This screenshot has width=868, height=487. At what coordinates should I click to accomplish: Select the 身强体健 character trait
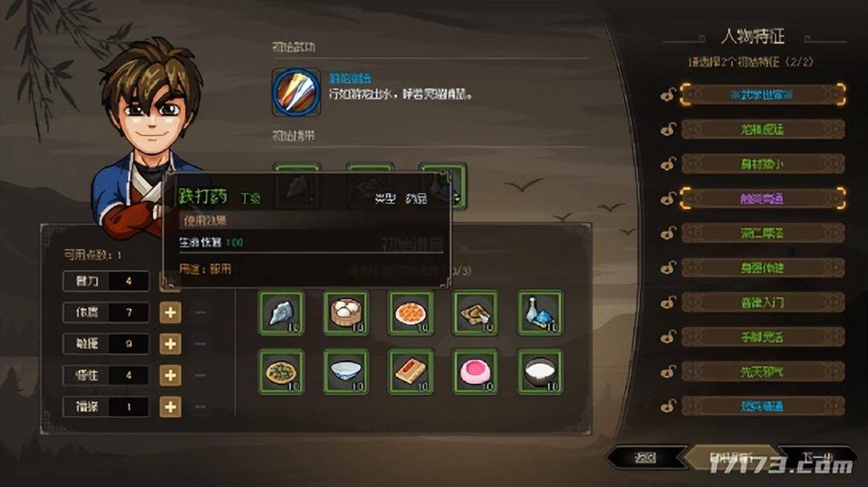click(x=763, y=268)
